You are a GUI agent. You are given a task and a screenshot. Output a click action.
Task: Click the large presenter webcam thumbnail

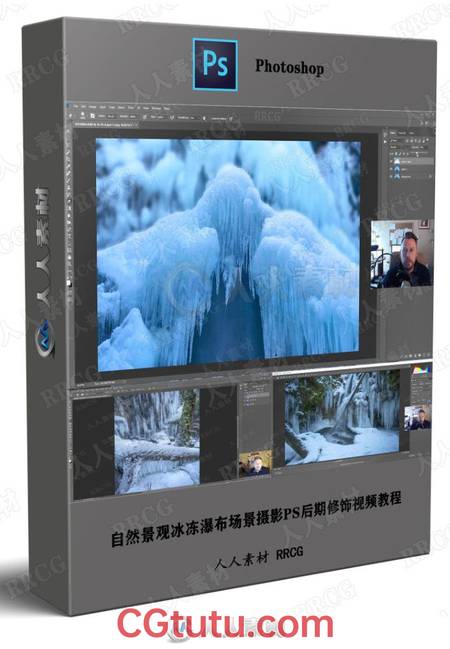click(402, 254)
